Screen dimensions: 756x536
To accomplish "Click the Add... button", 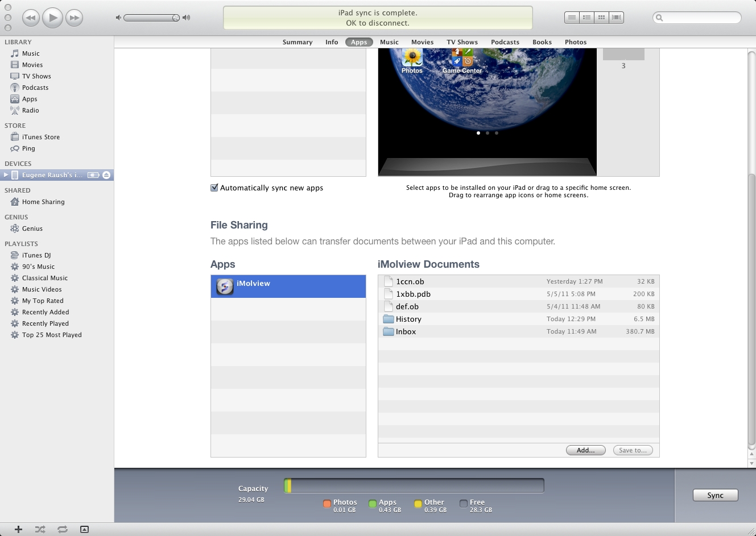I will tap(585, 450).
